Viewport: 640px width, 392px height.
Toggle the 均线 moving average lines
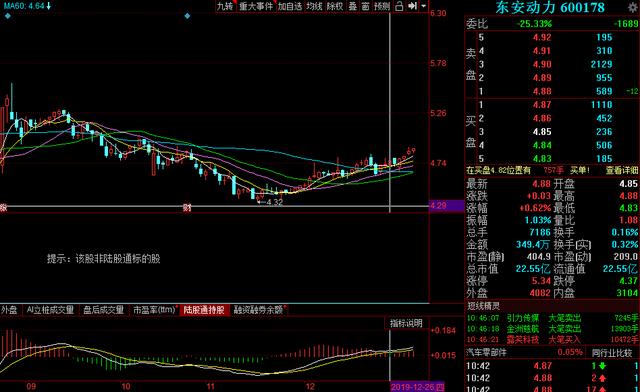pyautogui.click(x=314, y=6)
